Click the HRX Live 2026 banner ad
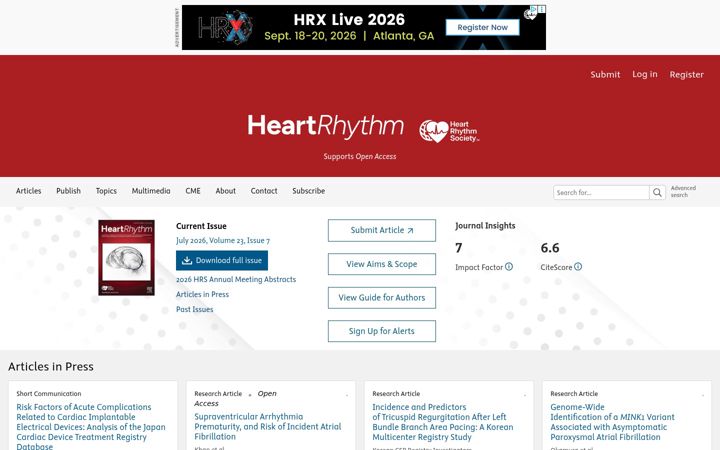 click(364, 28)
